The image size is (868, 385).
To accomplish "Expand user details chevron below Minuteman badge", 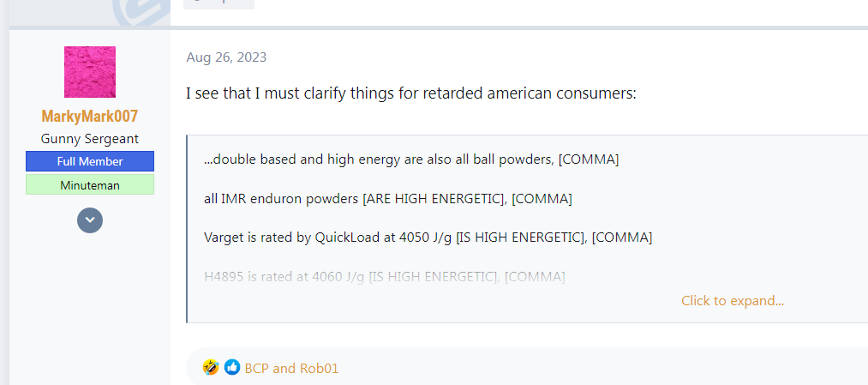I will pos(90,220).
